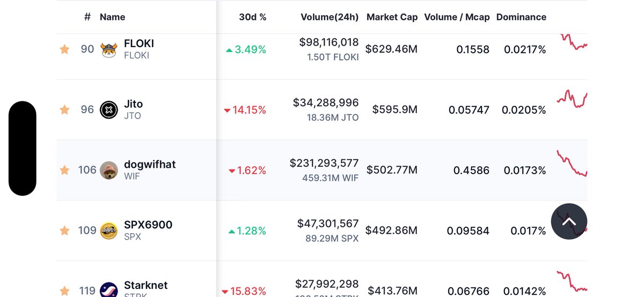
Task: Open dogwifhat's price sparkline chart
Action: click(572, 164)
